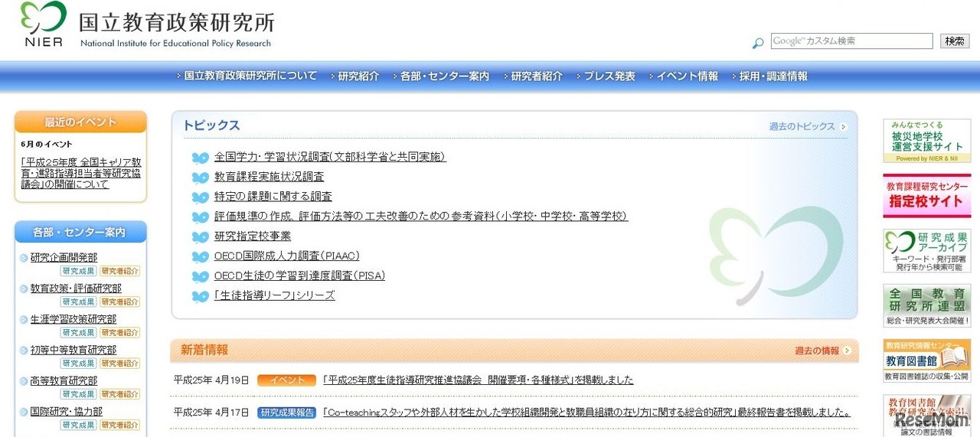Open プレス発表 navigation item
The height and width of the screenshot is (437, 980).
coord(609,77)
